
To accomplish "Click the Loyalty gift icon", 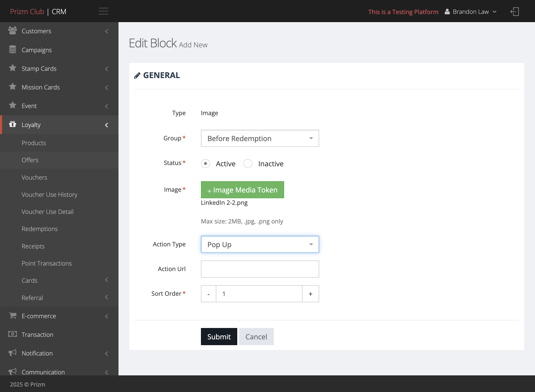I will point(13,124).
